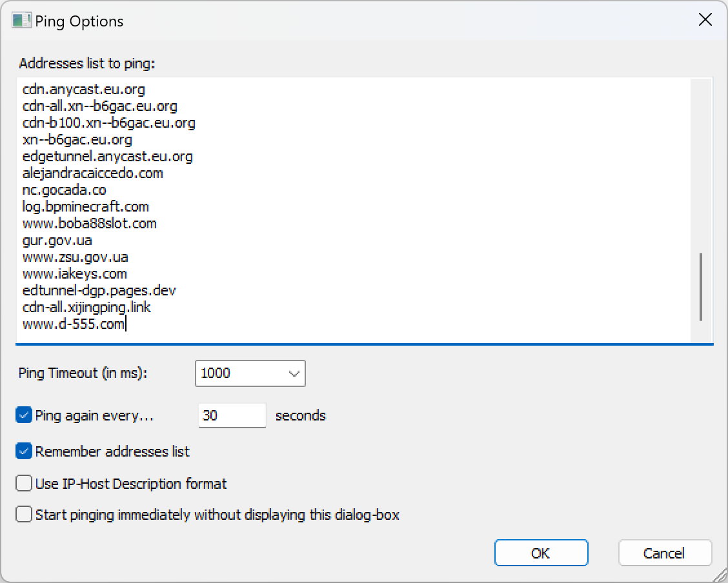Click the line edtunnel-dgp.pages.dev

coord(99,290)
